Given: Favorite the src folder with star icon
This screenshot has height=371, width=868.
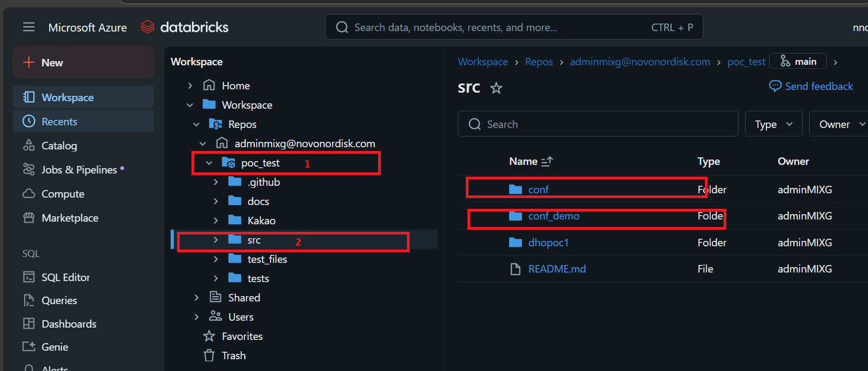Looking at the screenshot, I should (x=496, y=88).
